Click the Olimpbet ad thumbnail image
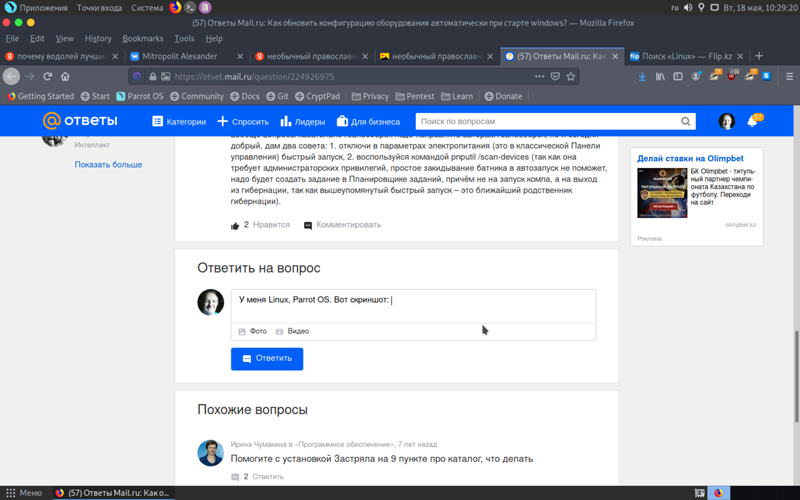The image size is (800, 500). coord(662,193)
